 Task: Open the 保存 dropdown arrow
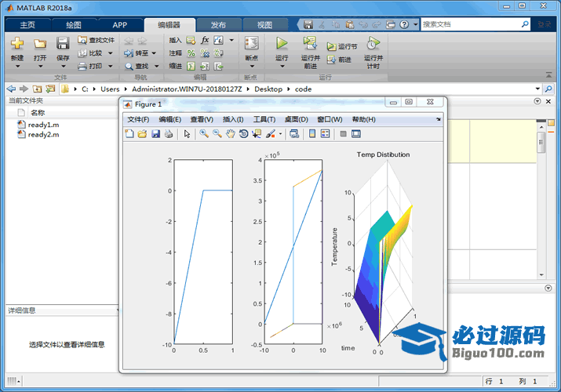(x=63, y=67)
